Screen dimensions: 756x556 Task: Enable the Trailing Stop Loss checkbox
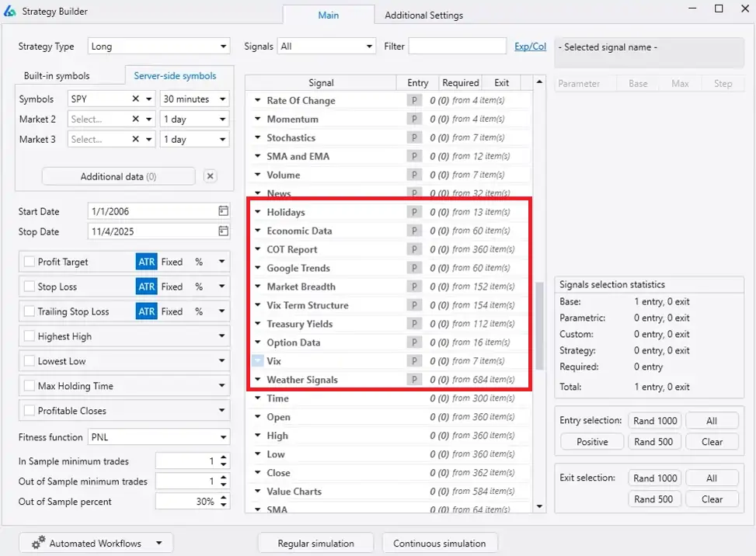(30, 311)
